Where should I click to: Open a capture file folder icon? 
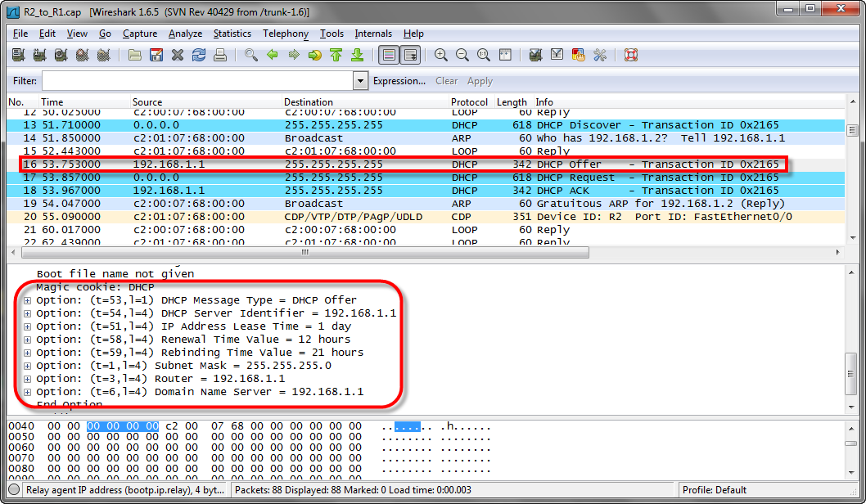pyautogui.click(x=135, y=55)
